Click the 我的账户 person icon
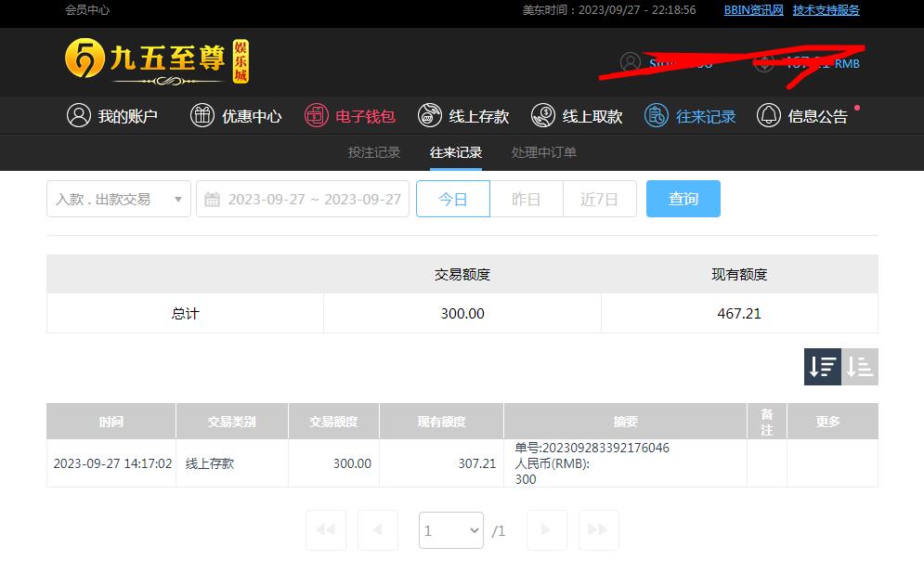 [79, 115]
